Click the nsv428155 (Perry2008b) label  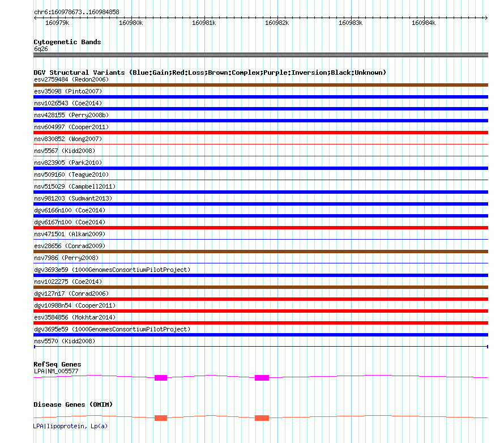pos(71,115)
